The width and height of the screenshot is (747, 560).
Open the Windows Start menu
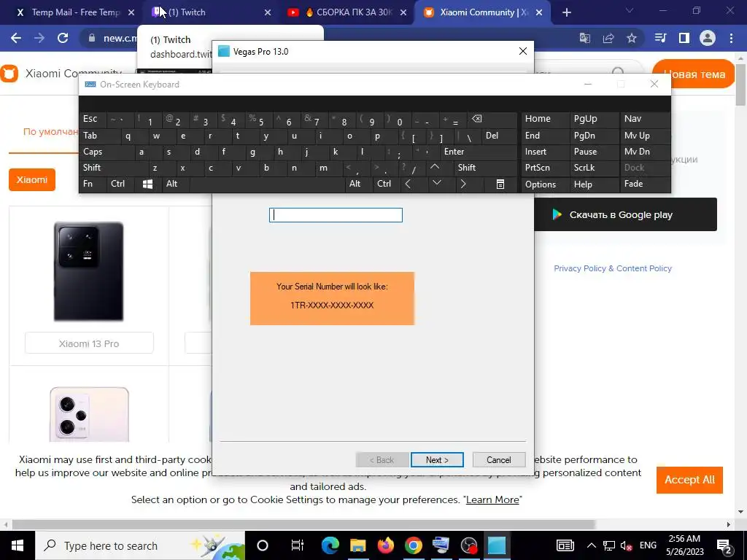pos(18,545)
